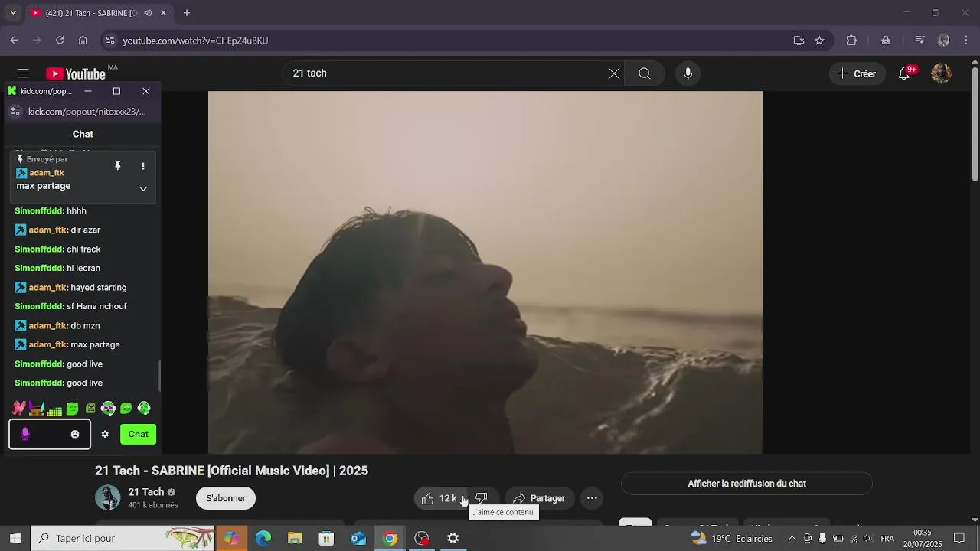Mute tab via speaker icon on tab
This screenshot has width=980, height=551.
(x=148, y=13)
